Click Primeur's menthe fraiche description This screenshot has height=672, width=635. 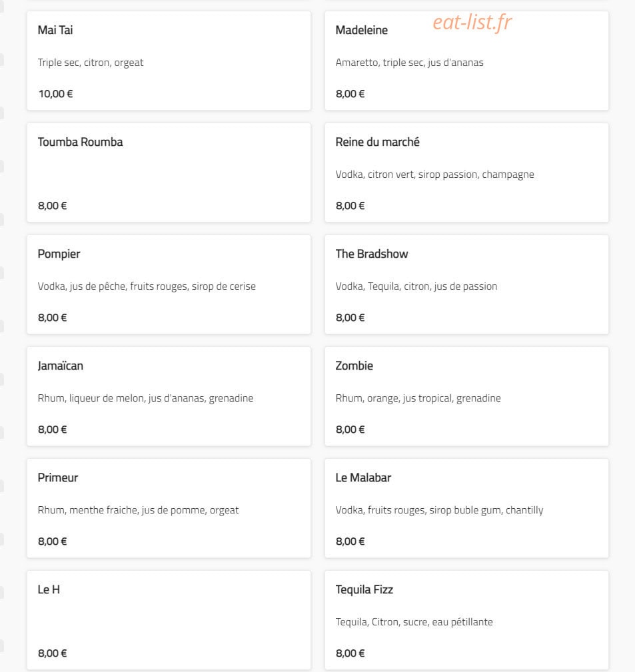tap(138, 510)
